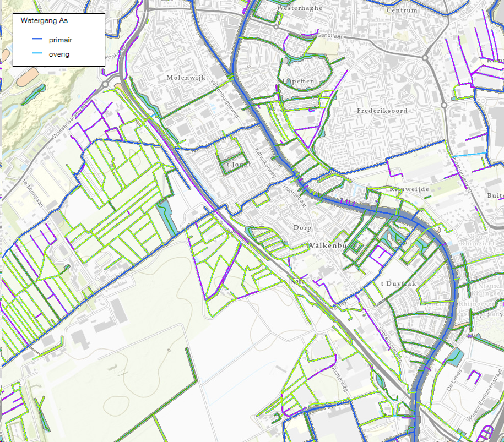Select the 'overig' legend label
504x442 pixels.
(59, 54)
